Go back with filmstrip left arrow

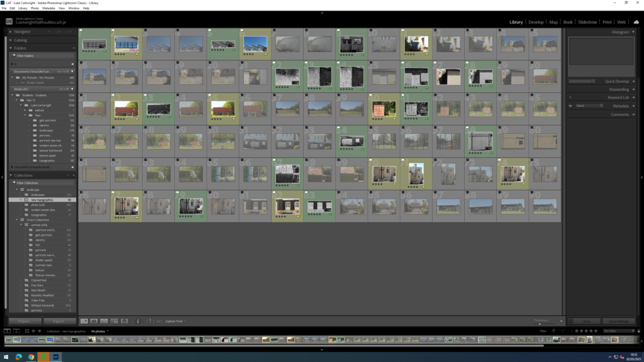(34, 331)
